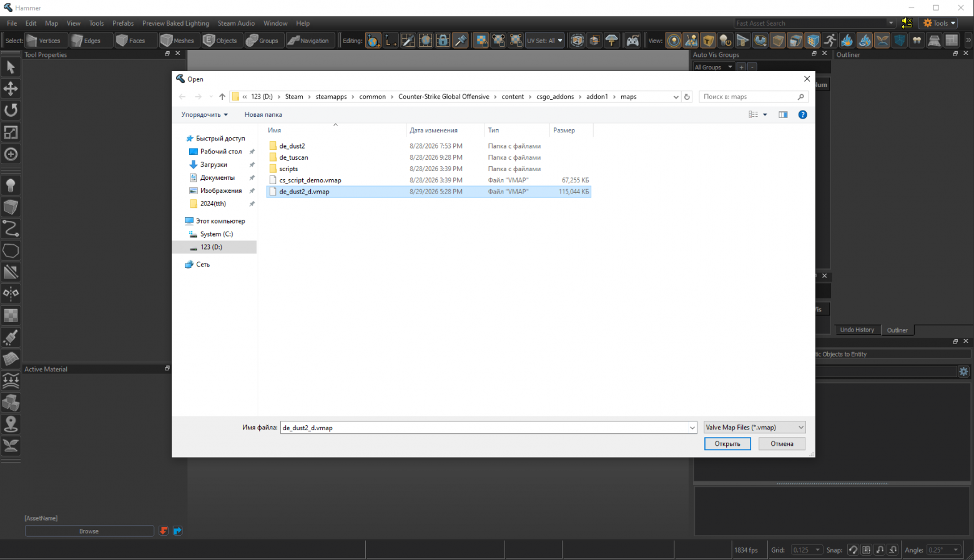Select the cs_script_demo.vmap file
The width and height of the screenshot is (974, 560).
click(310, 180)
